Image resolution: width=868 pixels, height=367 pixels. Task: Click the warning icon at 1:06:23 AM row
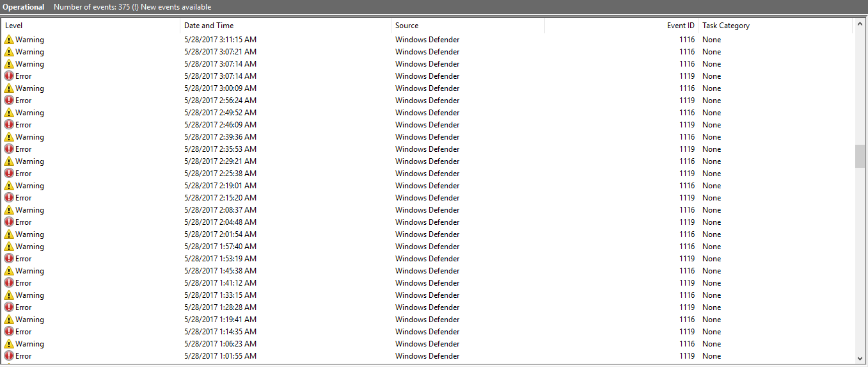(9, 344)
